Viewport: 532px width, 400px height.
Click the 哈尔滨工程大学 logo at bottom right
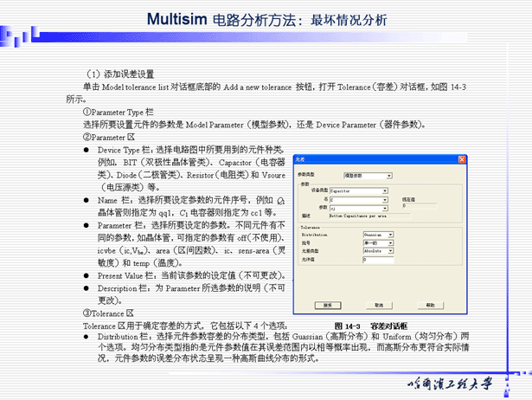pyautogui.click(x=450, y=384)
